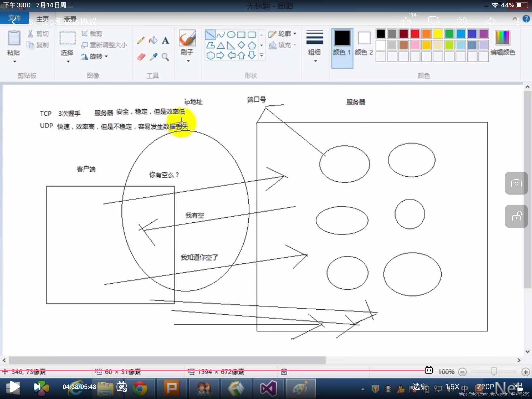Image resolution: width=532 pixels, height=399 pixels.
Task: Click the Cut (剪切) scissors button
Action: coord(38,34)
